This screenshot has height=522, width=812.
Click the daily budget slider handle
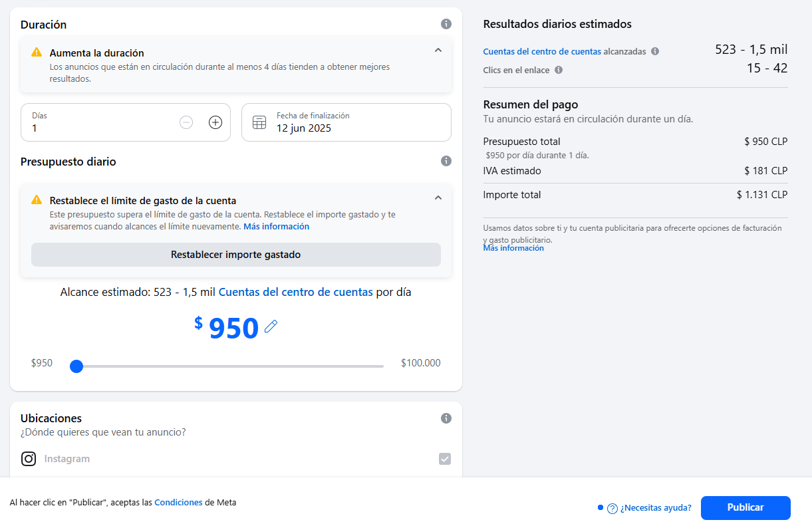[76, 366]
